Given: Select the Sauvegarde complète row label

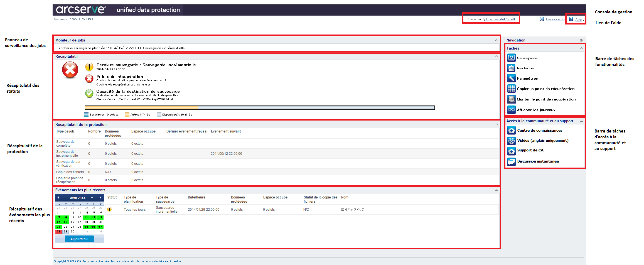Looking at the screenshot, I should click(x=65, y=144).
